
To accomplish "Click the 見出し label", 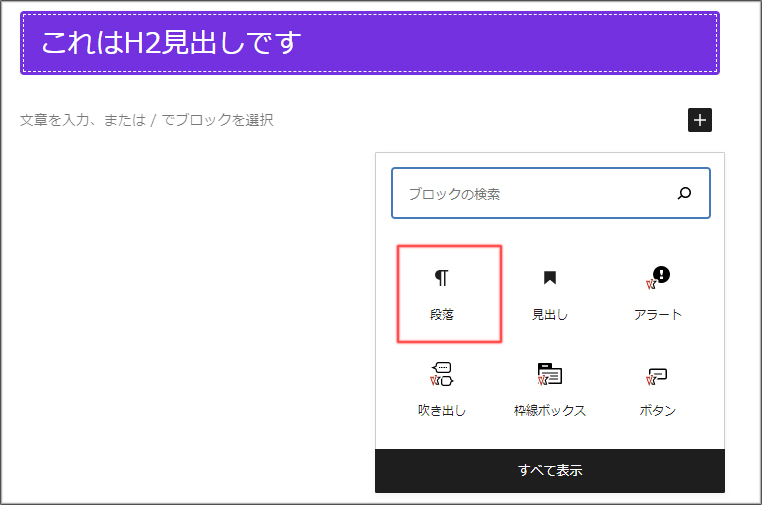I will 549,315.
